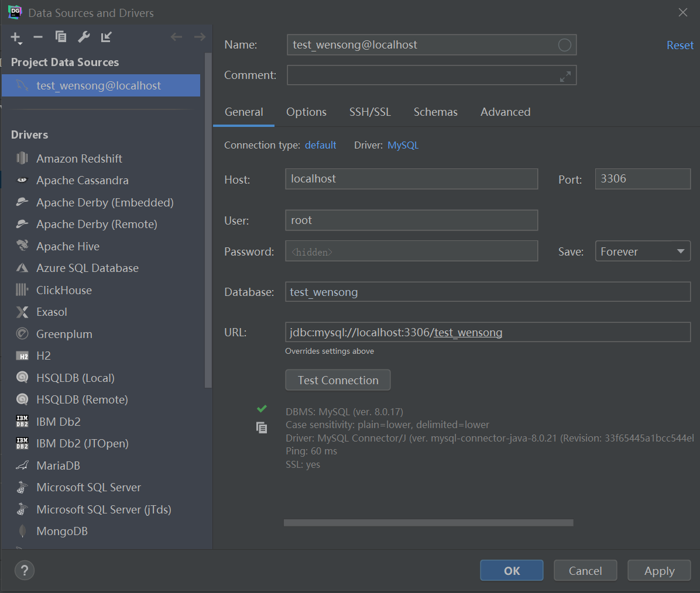Select Apache Derby (Embedded) driver
Screen dimensions: 700x593
[x=101, y=202]
